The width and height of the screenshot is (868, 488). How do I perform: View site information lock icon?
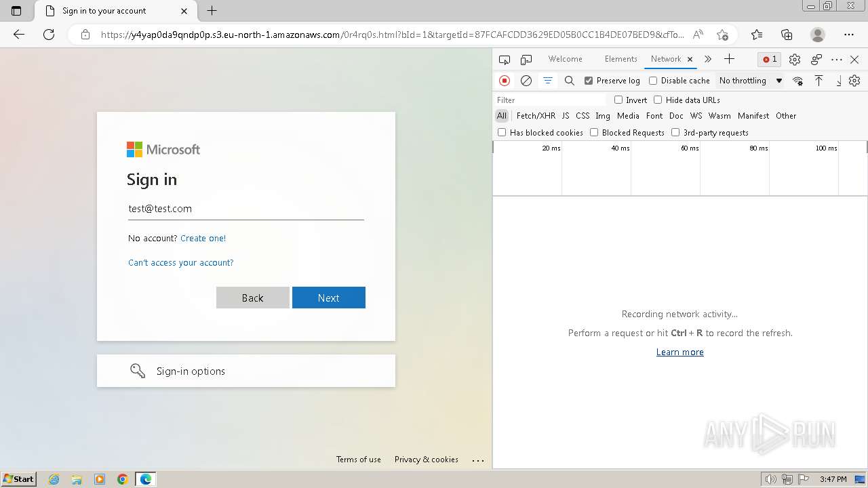[x=85, y=35]
